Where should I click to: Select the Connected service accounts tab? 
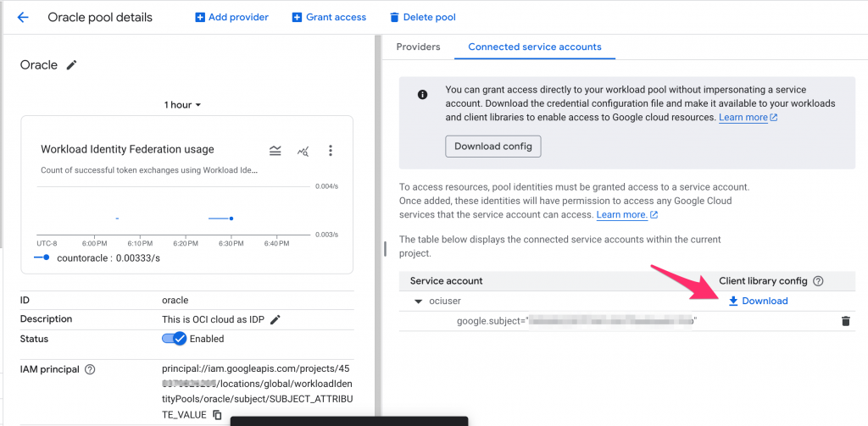(x=535, y=47)
